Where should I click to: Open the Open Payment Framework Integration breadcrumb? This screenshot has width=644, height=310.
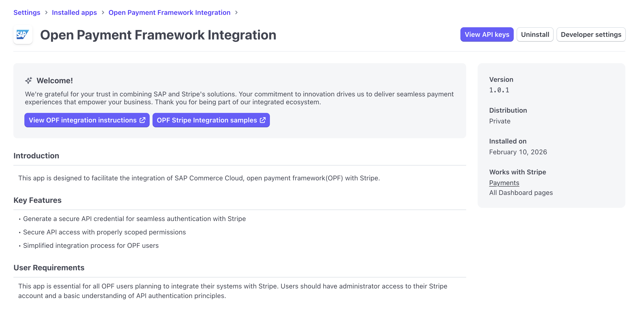169,12
